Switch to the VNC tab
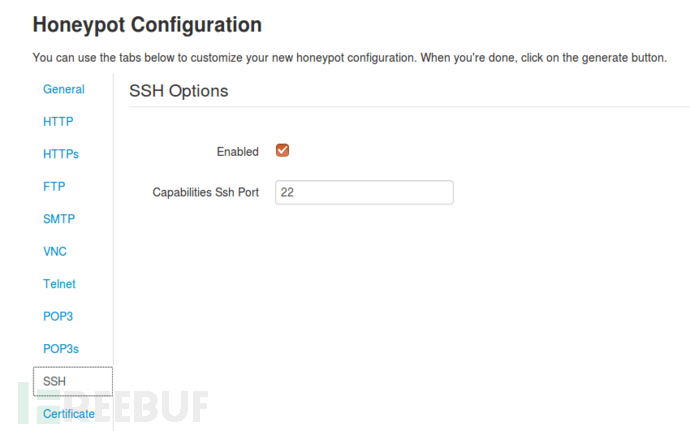This screenshot has height=431, width=690. 55,251
